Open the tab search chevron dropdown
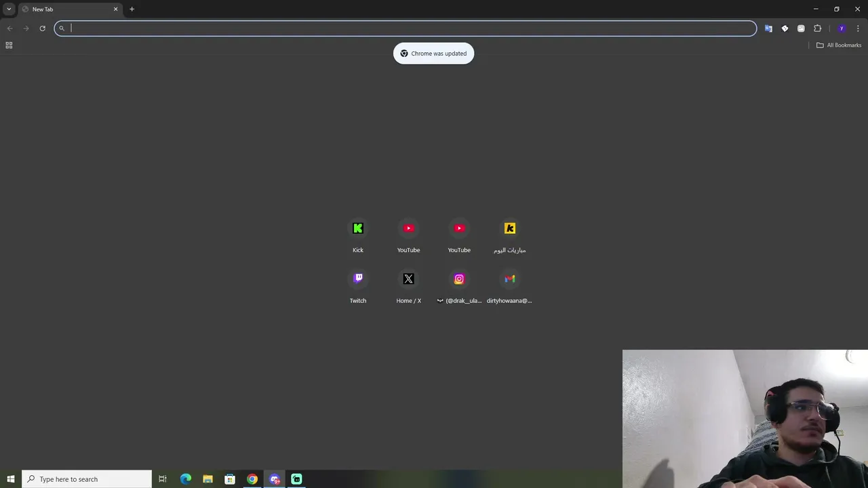Screen dimensions: 868x488 click(9, 9)
